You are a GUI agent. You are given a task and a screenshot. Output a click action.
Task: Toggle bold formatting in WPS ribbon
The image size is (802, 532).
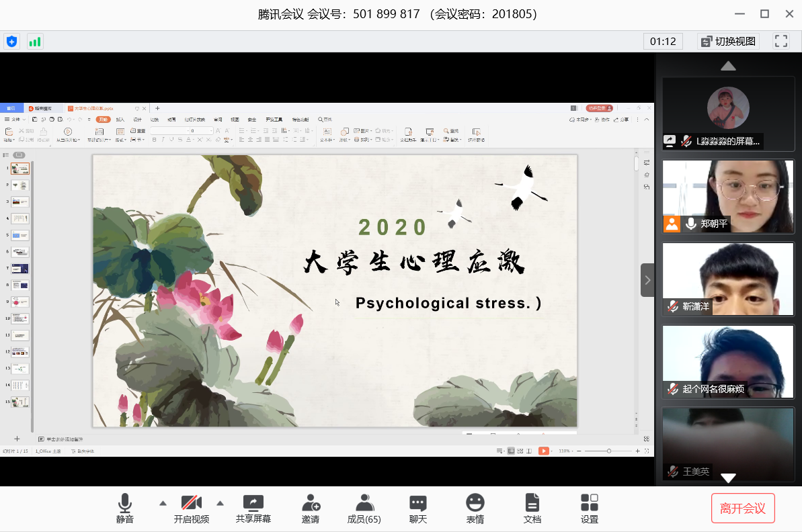tap(154, 140)
